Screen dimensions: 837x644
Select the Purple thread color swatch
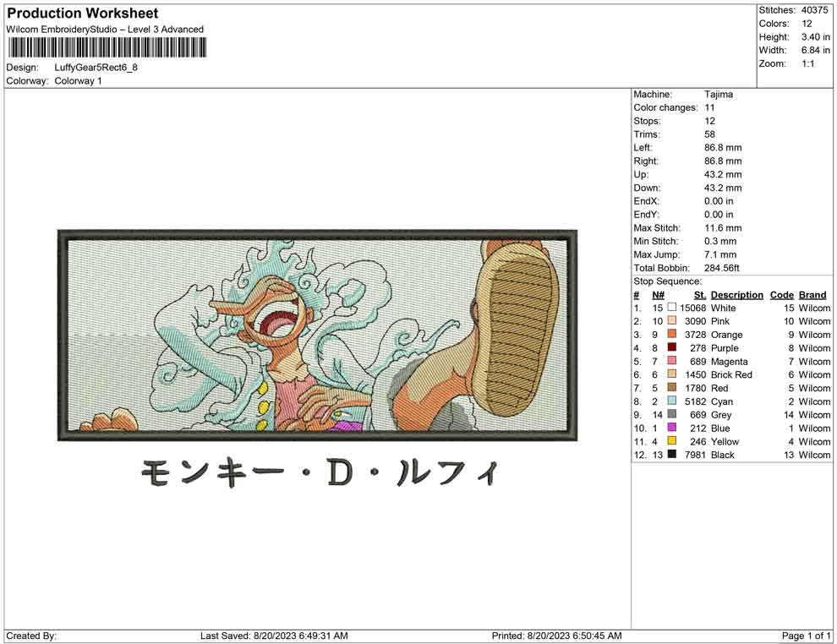[x=671, y=347]
